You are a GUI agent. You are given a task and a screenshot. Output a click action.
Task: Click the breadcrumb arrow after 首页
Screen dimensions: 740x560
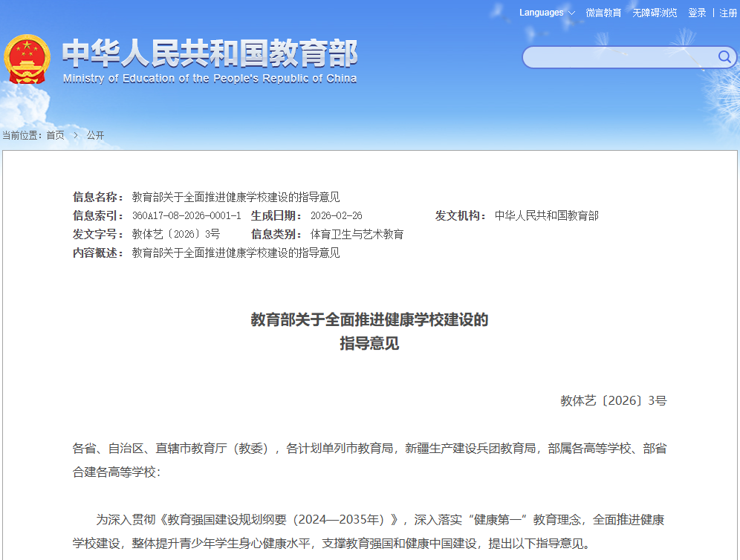tap(75, 135)
